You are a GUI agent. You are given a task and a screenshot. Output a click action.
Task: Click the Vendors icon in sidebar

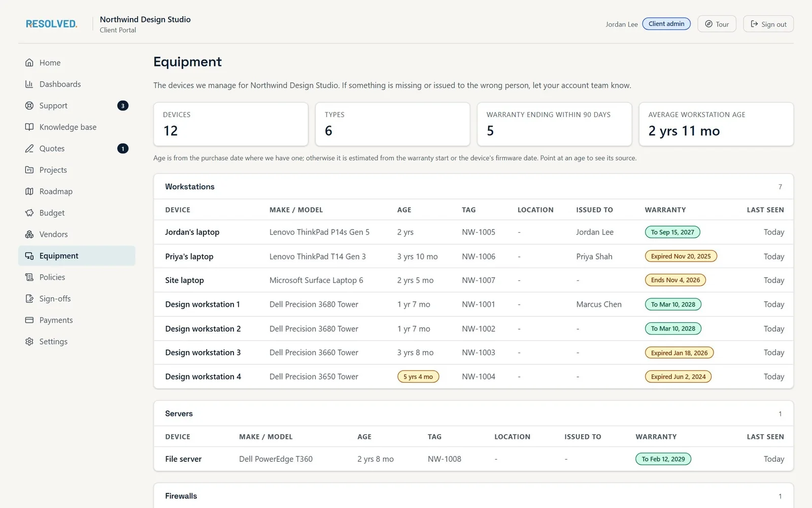click(x=29, y=234)
